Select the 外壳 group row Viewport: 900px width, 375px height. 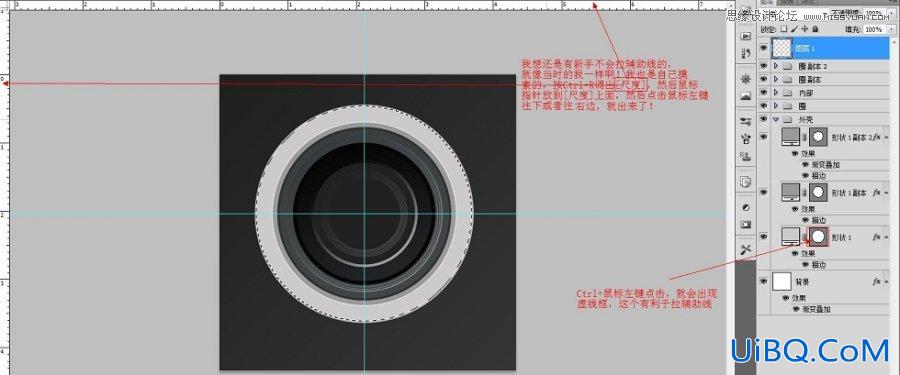click(823, 119)
